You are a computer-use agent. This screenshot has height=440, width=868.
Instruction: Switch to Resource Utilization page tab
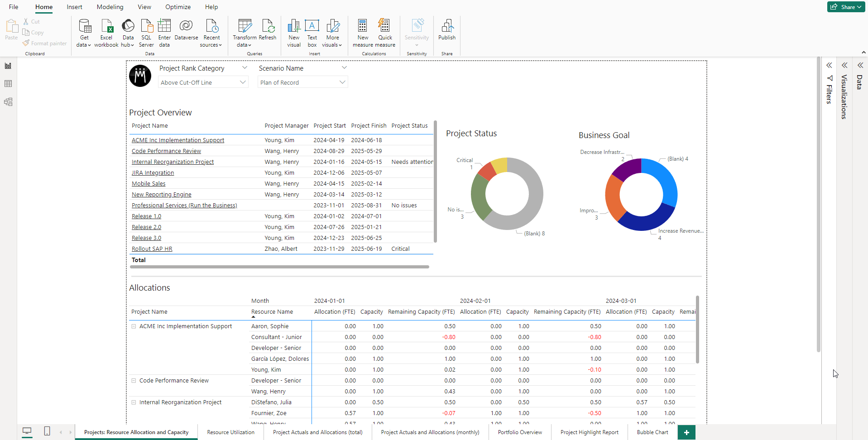230,432
